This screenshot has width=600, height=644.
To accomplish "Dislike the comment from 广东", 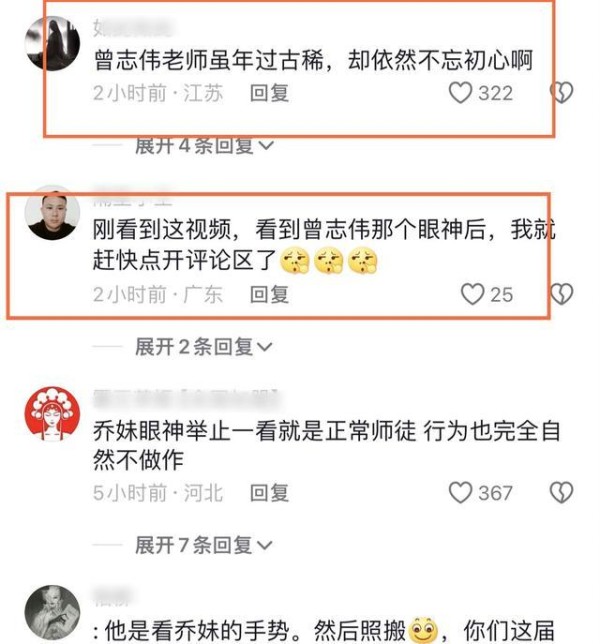I will tap(561, 294).
